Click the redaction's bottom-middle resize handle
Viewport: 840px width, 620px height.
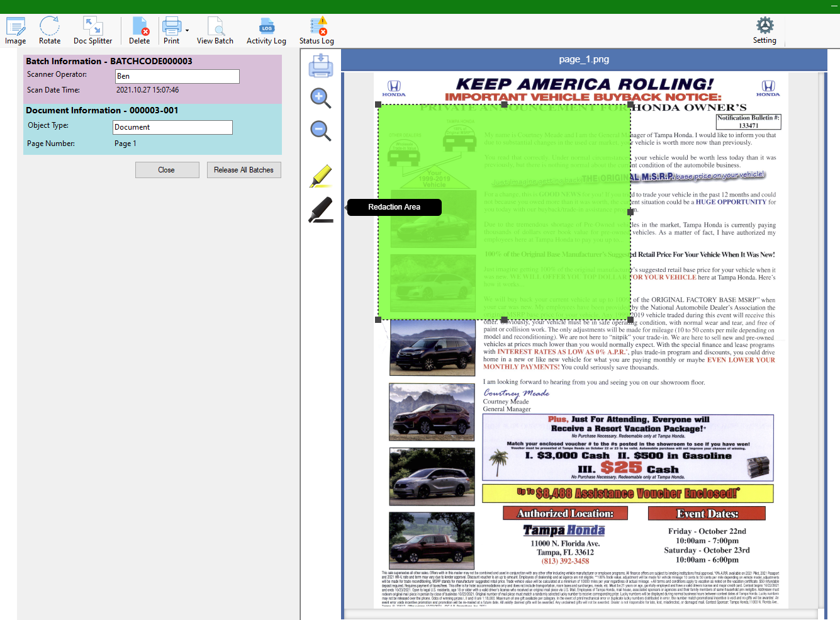(504, 320)
